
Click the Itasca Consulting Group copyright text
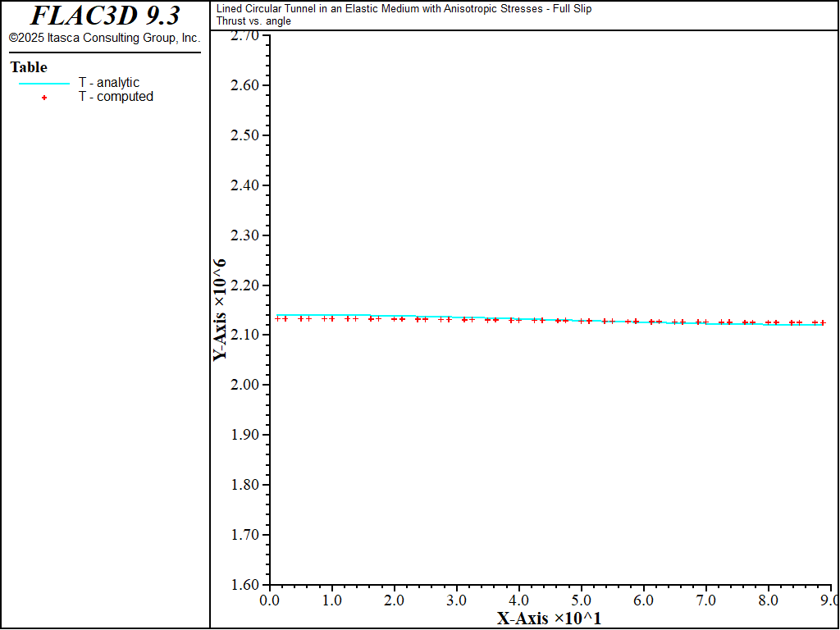[x=104, y=38]
